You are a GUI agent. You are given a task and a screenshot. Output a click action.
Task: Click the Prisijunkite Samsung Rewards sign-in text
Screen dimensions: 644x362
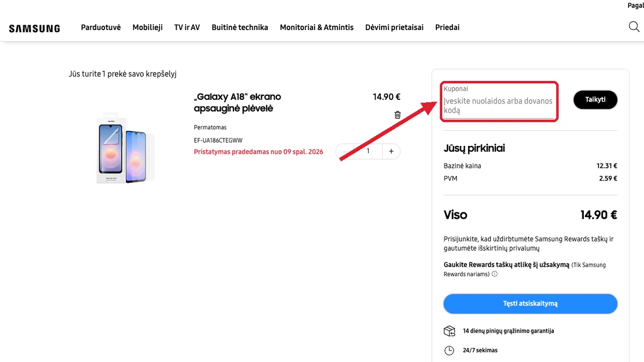point(529,243)
